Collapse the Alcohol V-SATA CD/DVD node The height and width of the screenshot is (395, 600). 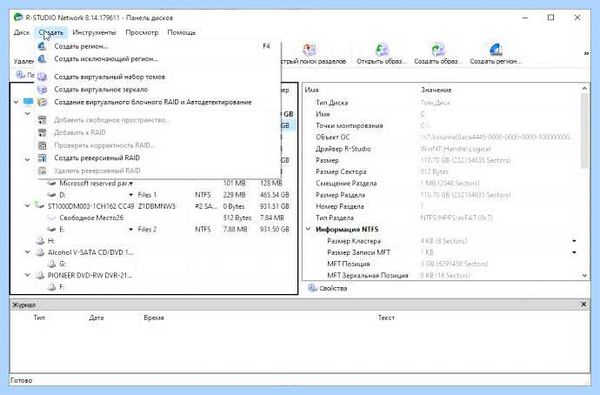click(x=27, y=252)
